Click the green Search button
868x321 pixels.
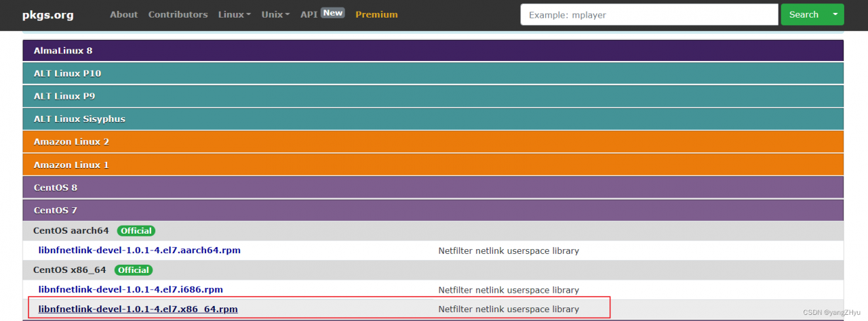click(x=804, y=14)
